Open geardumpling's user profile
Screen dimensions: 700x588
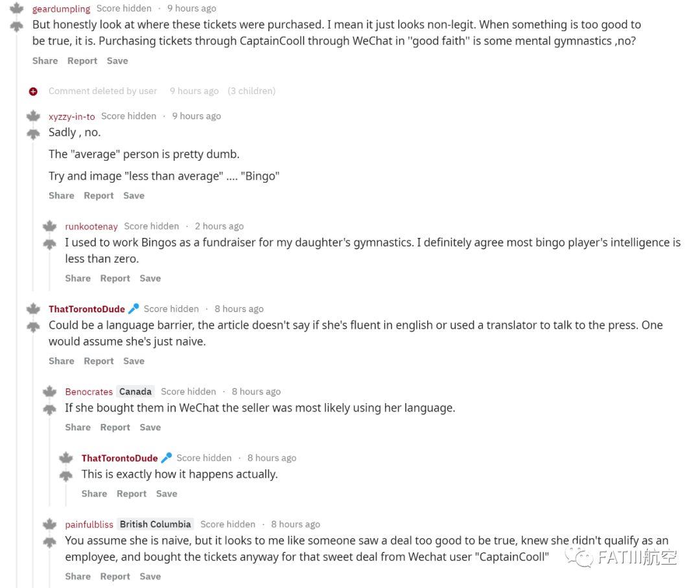61,8
